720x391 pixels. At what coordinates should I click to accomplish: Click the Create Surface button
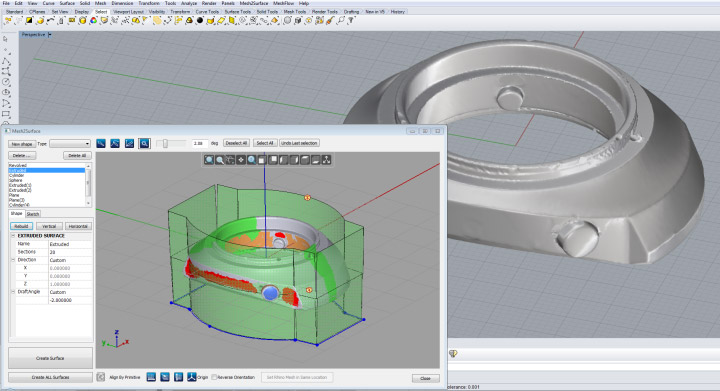[x=51, y=358]
